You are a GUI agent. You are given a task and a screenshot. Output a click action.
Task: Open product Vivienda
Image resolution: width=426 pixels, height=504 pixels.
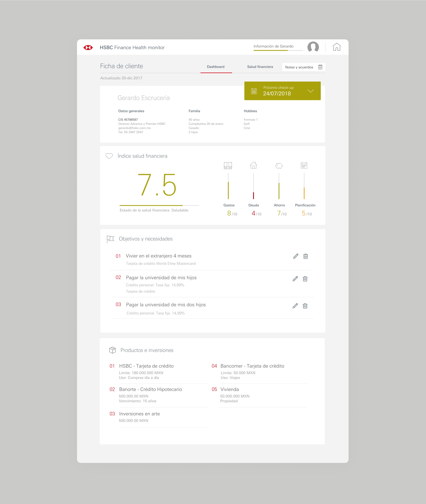229,389
